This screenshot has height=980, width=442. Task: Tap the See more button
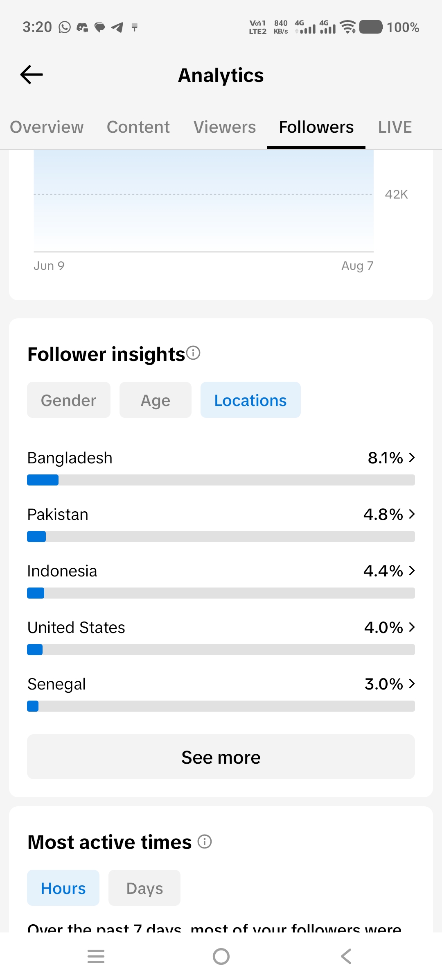pyautogui.click(x=221, y=757)
